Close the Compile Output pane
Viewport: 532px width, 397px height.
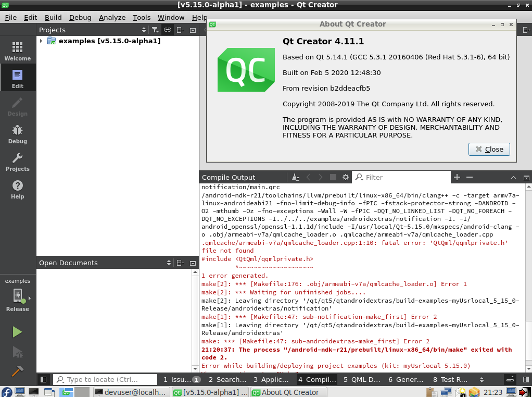tap(526, 178)
